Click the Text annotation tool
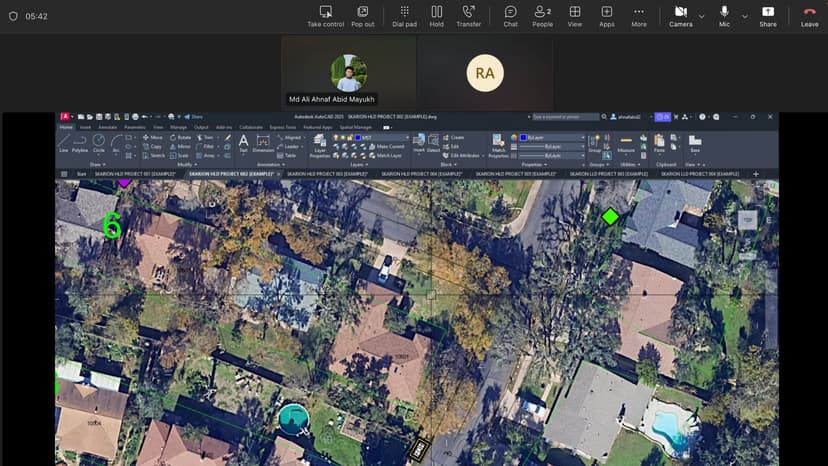Screen dimensions: 828x466 point(243,143)
